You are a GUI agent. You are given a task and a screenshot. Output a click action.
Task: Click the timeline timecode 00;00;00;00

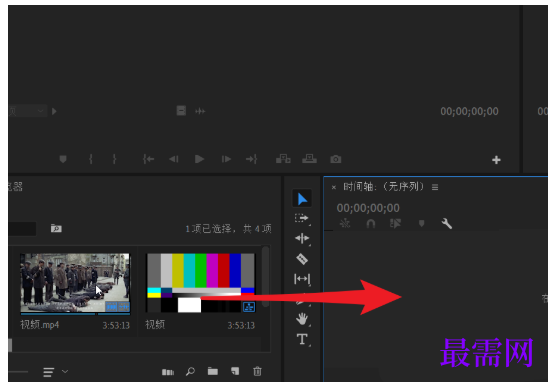pos(368,208)
